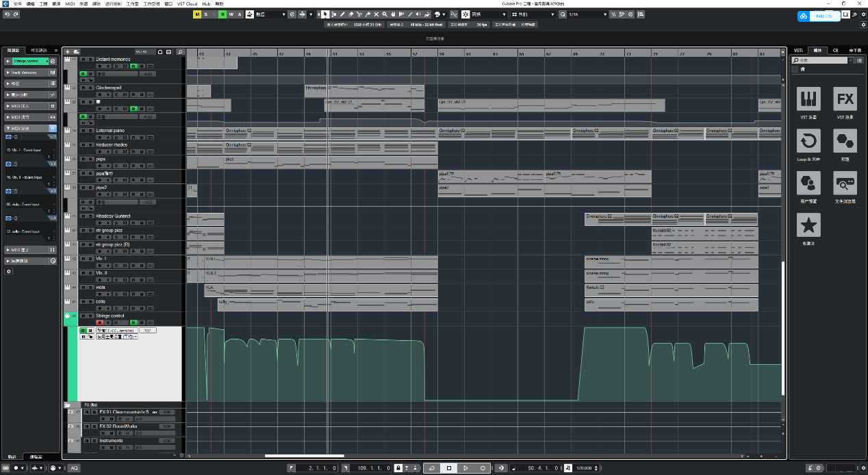Open the VST Effects FX tile
This screenshot has width=868, height=475.
click(845, 99)
